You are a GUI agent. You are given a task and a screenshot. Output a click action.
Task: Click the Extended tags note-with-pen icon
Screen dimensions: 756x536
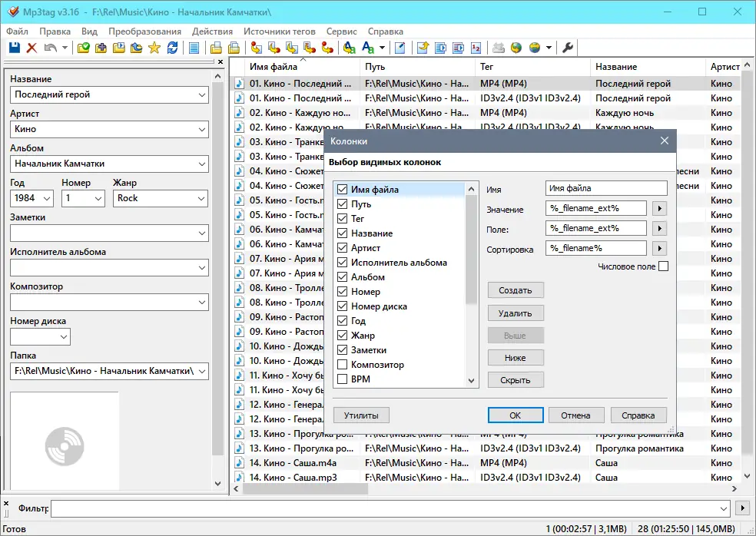(400, 48)
